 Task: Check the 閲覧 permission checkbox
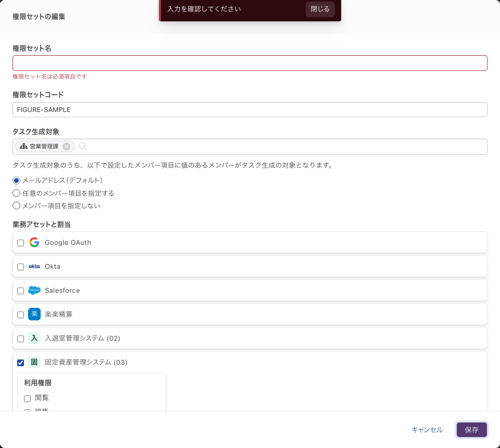pos(28,399)
